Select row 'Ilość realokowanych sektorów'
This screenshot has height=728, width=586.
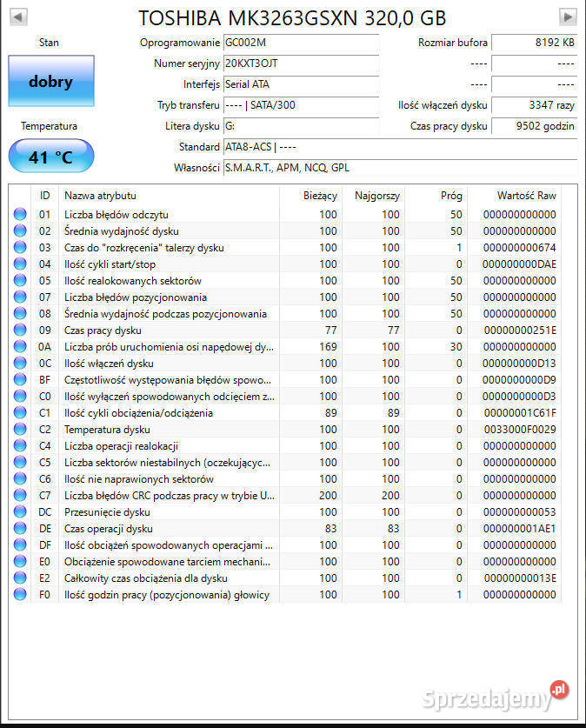click(x=285, y=280)
